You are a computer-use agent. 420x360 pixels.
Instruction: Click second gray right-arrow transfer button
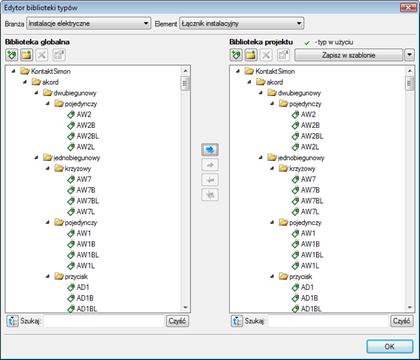pyautogui.click(x=210, y=165)
